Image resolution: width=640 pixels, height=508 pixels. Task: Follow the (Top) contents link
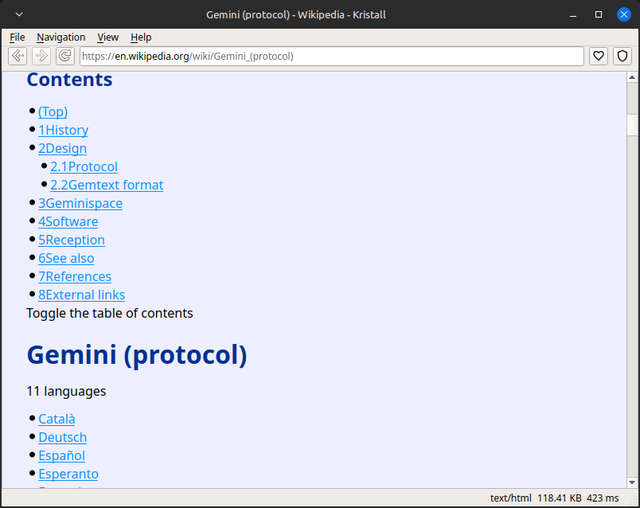click(x=53, y=112)
